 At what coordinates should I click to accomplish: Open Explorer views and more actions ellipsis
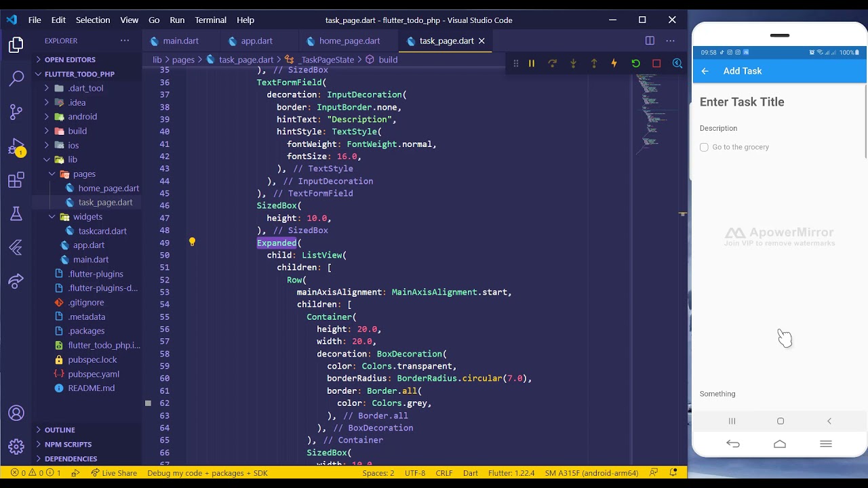click(x=125, y=41)
